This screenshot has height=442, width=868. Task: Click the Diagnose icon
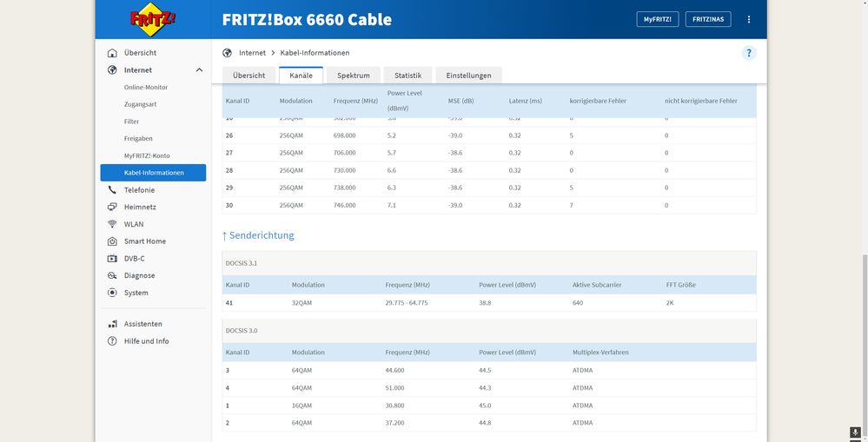pos(112,275)
